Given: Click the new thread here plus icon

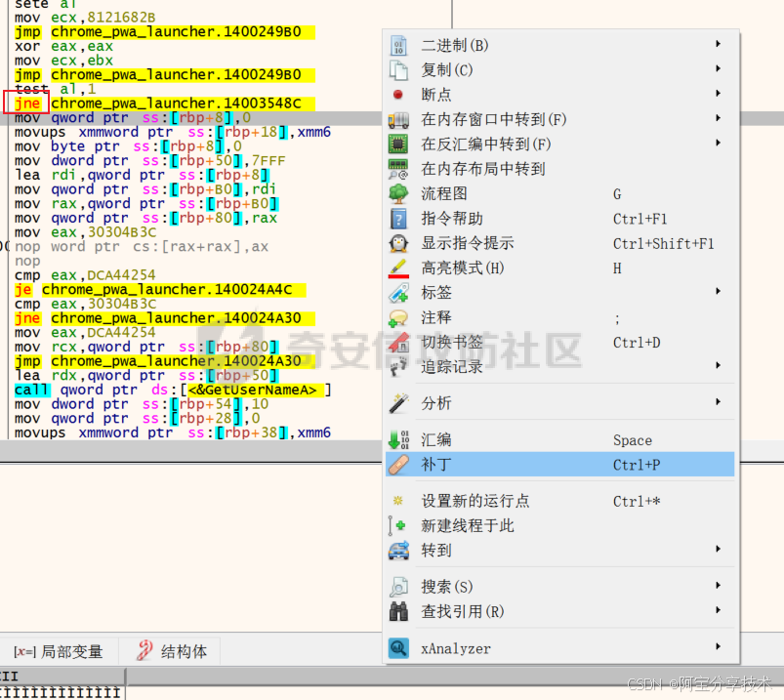Looking at the screenshot, I should click(x=397, y=525).
